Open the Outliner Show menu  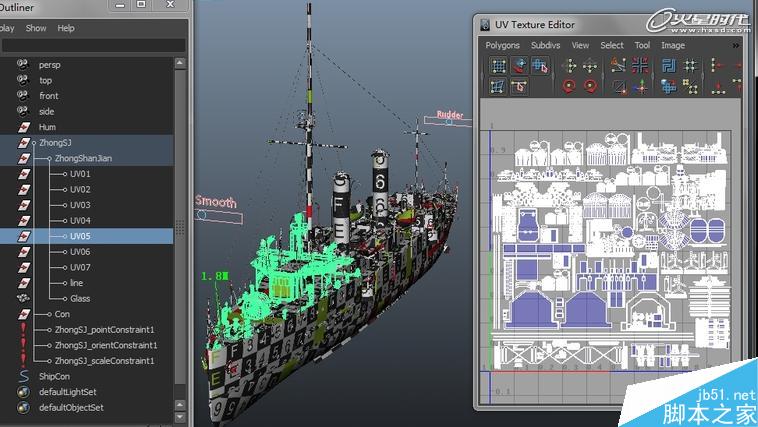tap(36, 28)
